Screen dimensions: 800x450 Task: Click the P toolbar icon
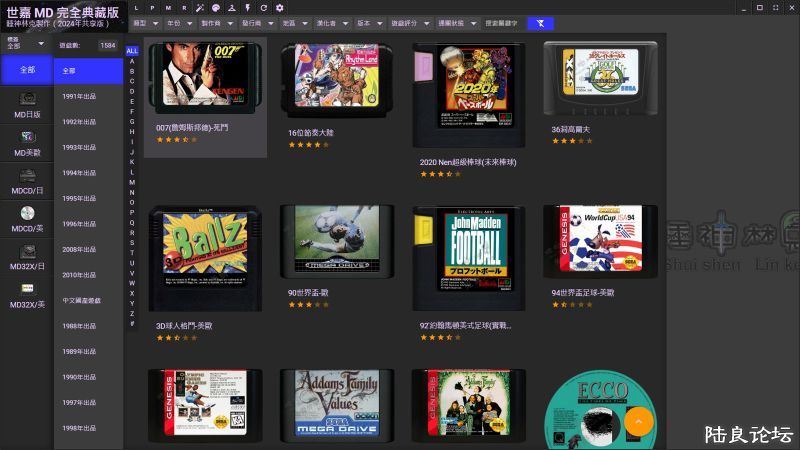click(152, 8)
